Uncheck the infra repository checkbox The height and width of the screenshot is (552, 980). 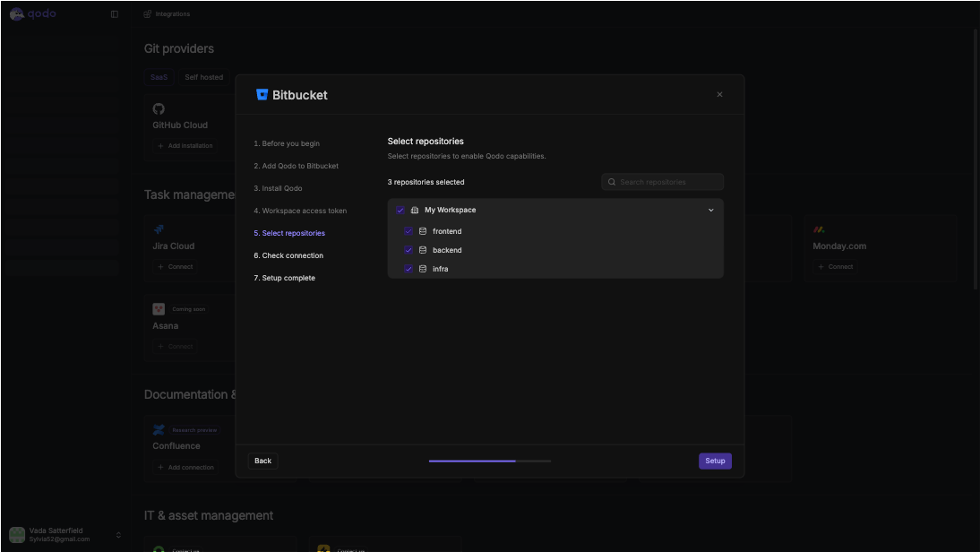pos(408,269)
